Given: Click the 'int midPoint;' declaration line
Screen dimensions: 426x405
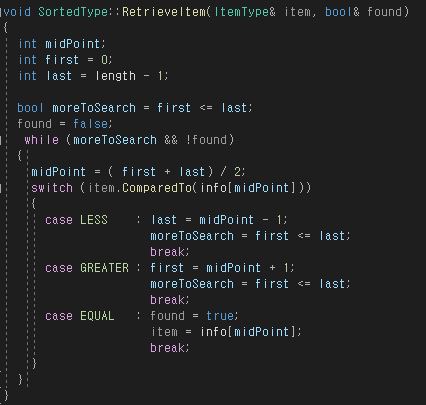Looking at the screenshot, I should (62, 44).
